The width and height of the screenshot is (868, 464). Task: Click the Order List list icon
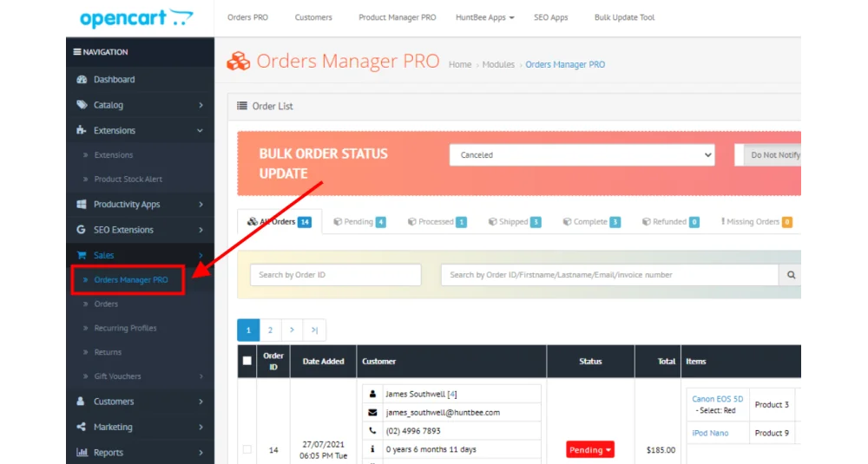242,106
